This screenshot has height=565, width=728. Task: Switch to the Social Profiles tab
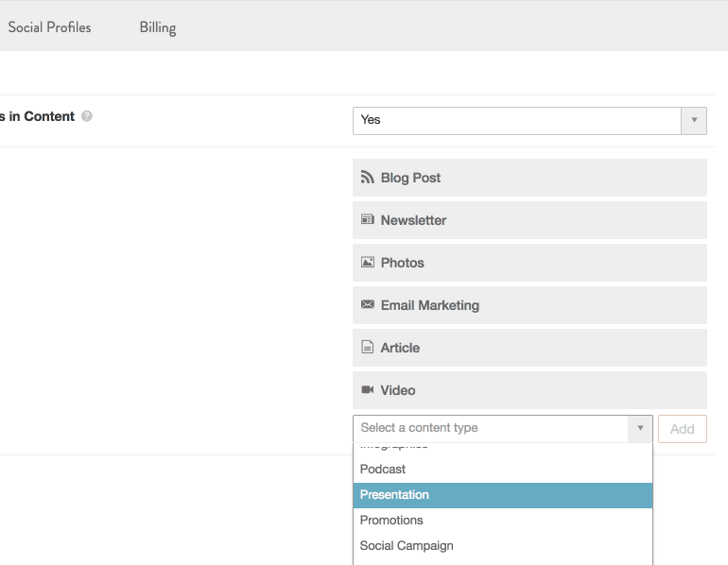click(x=49, y=27)
